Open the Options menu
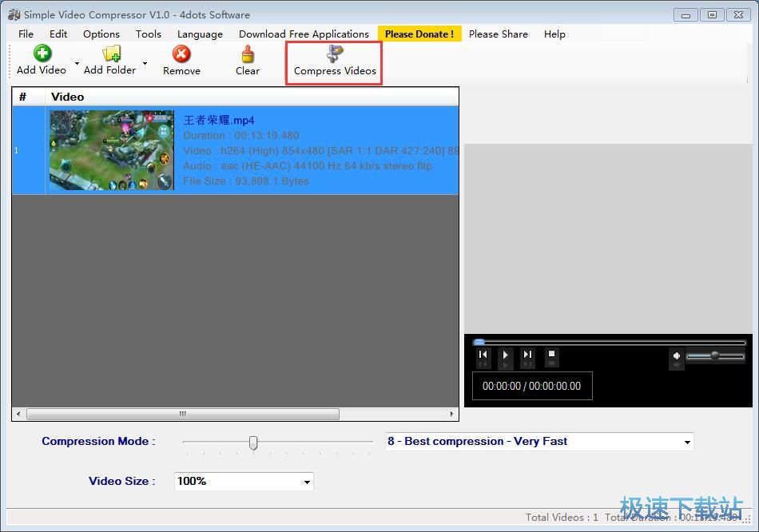 tap(101, 34)
